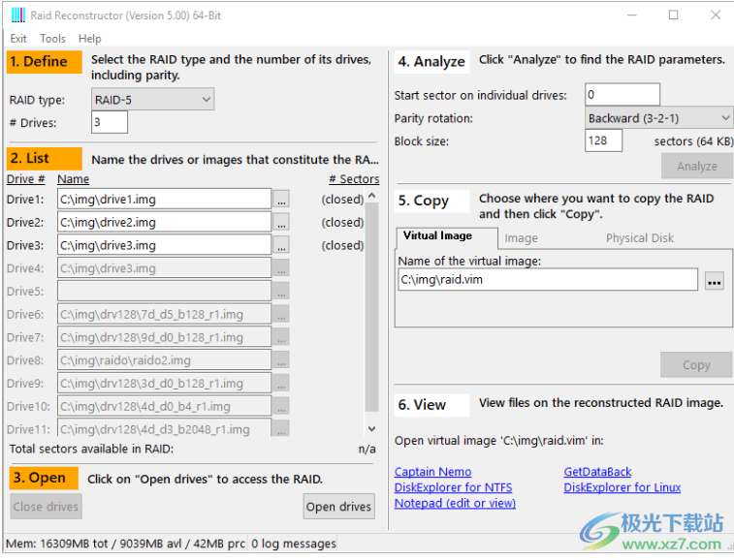Click the Open drives button

pos(339,507)
